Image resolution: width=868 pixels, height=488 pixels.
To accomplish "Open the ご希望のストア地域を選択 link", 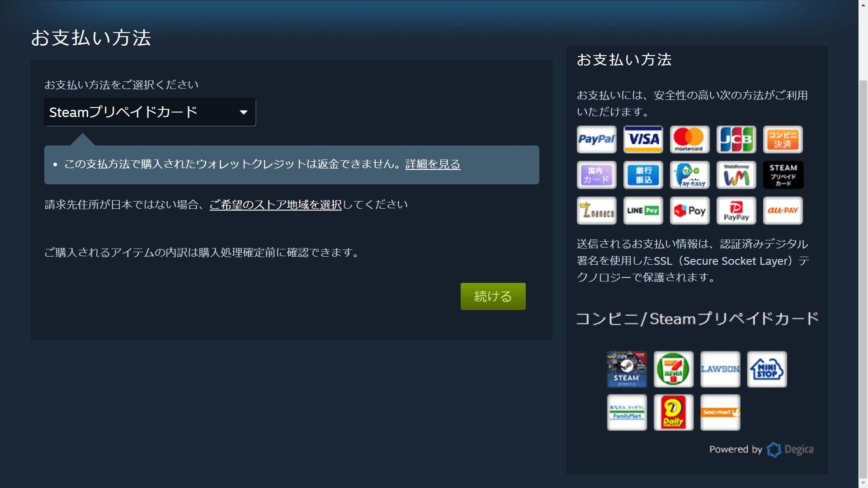I will pos(275,205).
